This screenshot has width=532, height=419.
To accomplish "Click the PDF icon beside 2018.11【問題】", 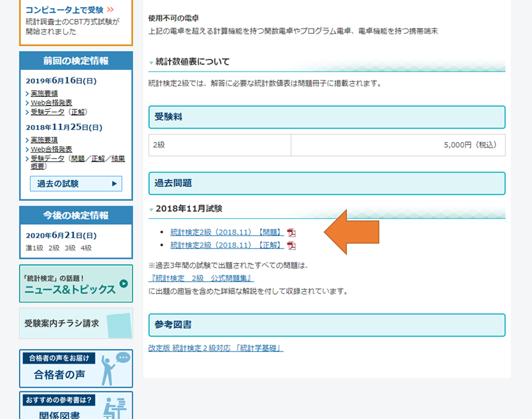I will [291, 232].
